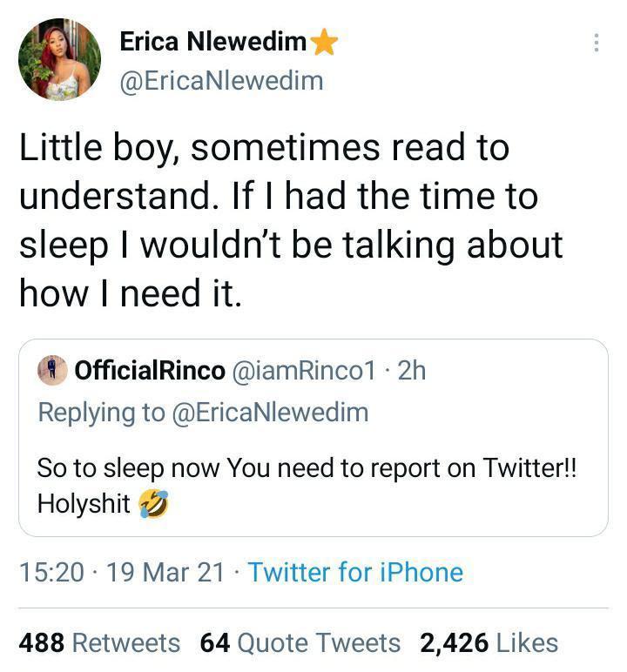Click the @iamRinco1 handle
Viewport: 627px width, 672px height.
tap(304, 371)
